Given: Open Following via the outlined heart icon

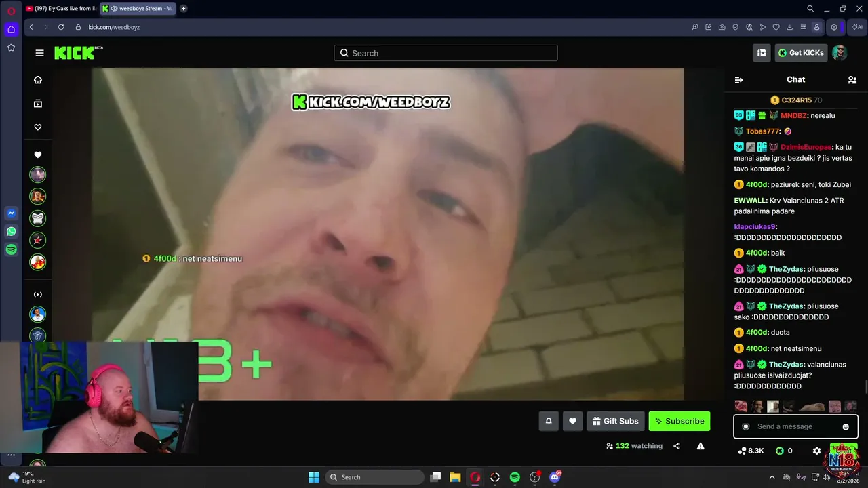Looking at the screenshot, I should click(x=38, y=127).
